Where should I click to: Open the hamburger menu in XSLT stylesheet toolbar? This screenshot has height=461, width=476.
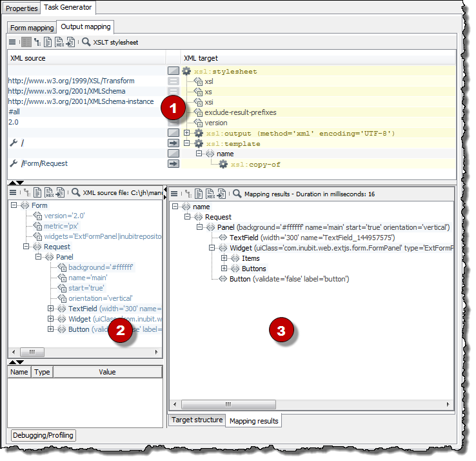[x=12, y=42]
